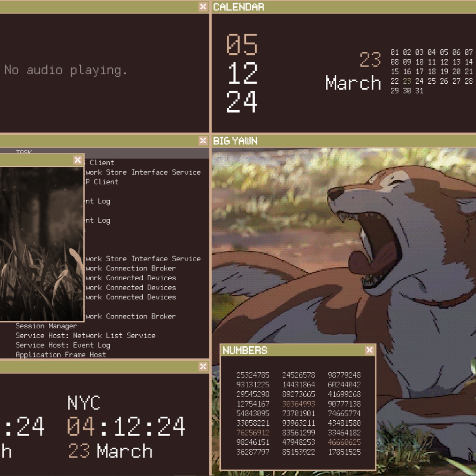The image size is (476, 476).
Task: Select day 07 in calendar grid
Action: coord(469,52)
